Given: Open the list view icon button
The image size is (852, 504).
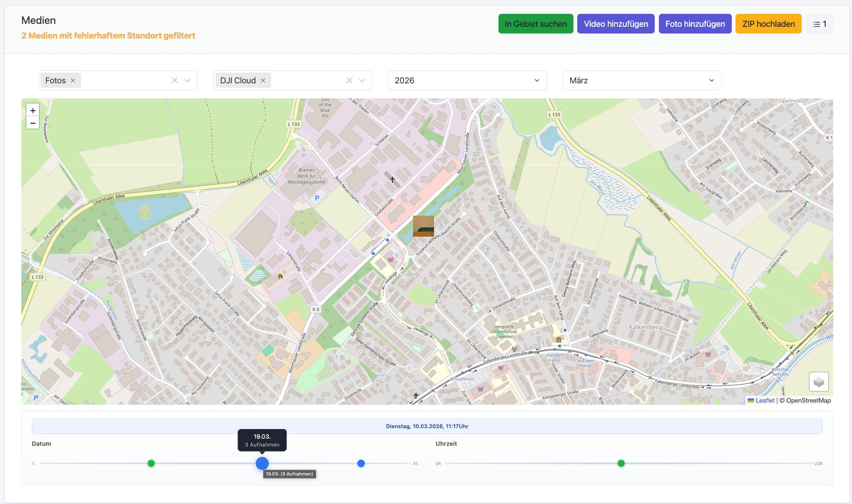Looking at the screenshot, I should 819,24.
